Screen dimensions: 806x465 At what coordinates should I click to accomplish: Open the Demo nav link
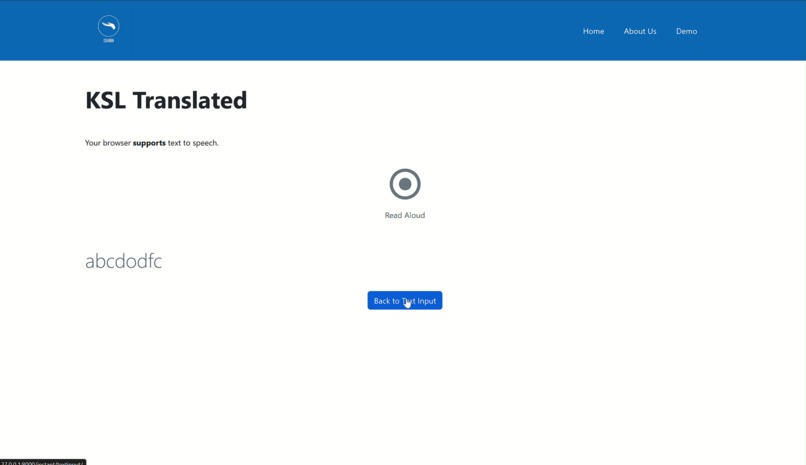click(x=686, y=31)
